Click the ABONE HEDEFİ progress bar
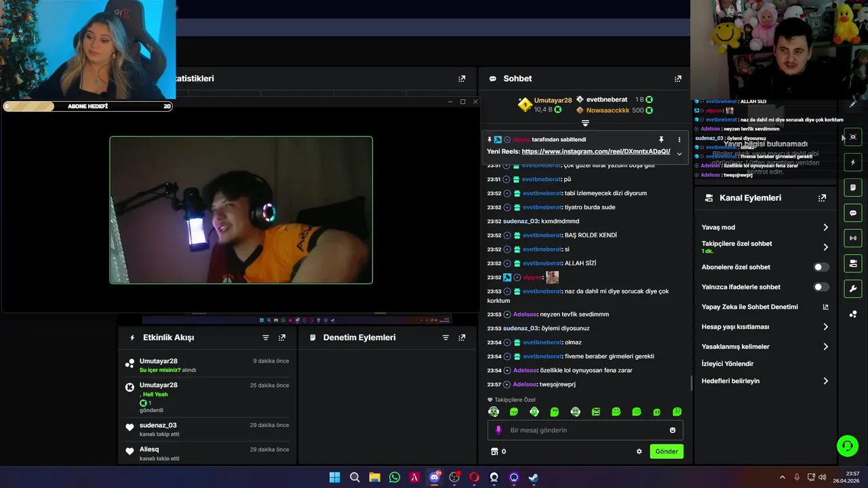This screenshot has width=868, height=488. [x=87, y=106]
